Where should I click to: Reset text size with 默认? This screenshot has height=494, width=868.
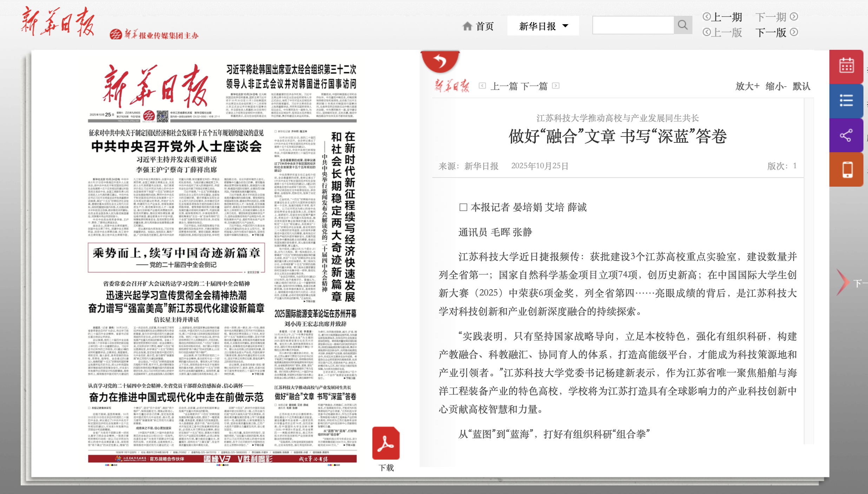(801, 86)
